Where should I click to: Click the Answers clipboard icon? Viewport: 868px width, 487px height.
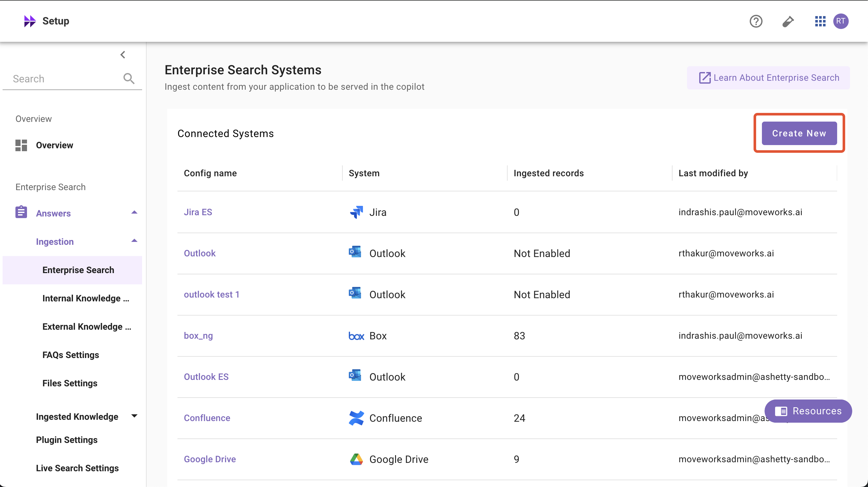(21, 213)
